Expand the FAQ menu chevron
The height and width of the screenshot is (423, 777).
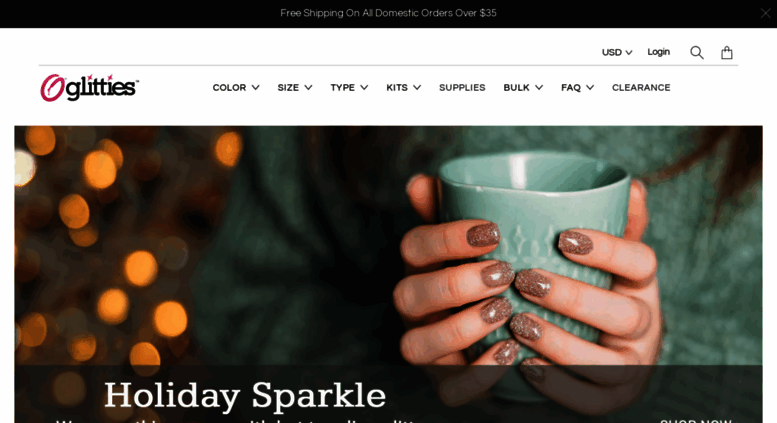[590, 88]
